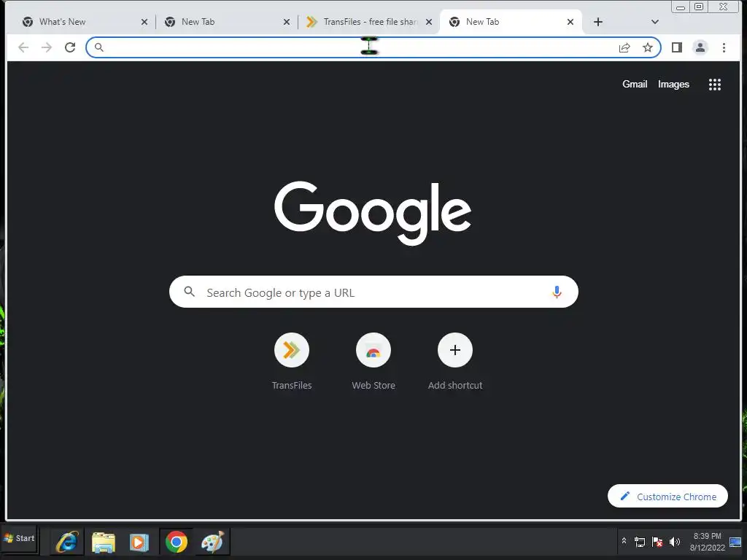The image size is (747, 560).
Task: Open the profile avatar menu
Action: click(700, 47)
